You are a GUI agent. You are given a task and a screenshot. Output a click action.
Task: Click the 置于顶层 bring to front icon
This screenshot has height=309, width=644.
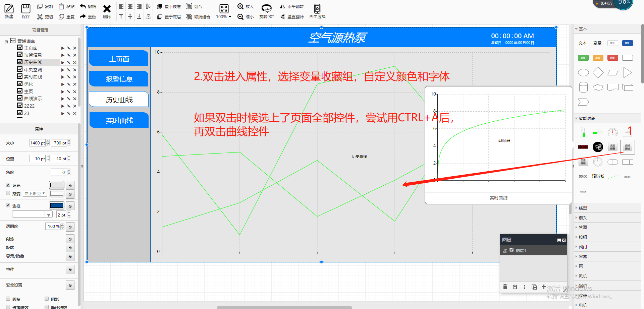click(x=160, y=6)
